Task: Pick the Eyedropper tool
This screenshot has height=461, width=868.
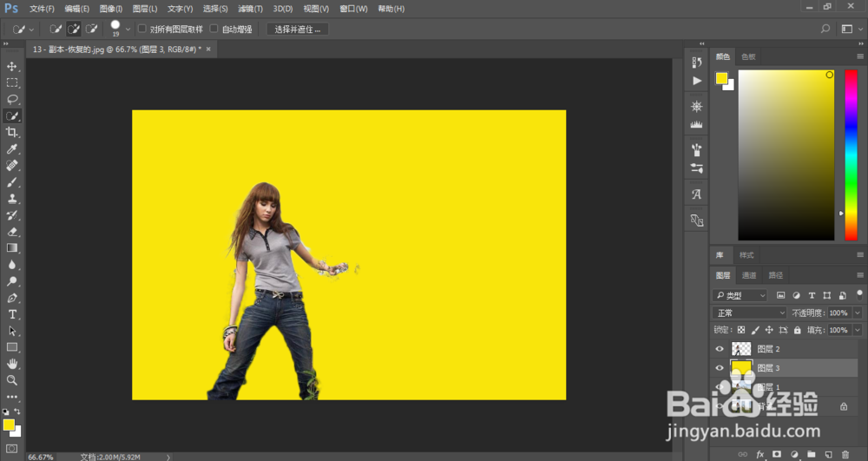Action: coord(12,148)
